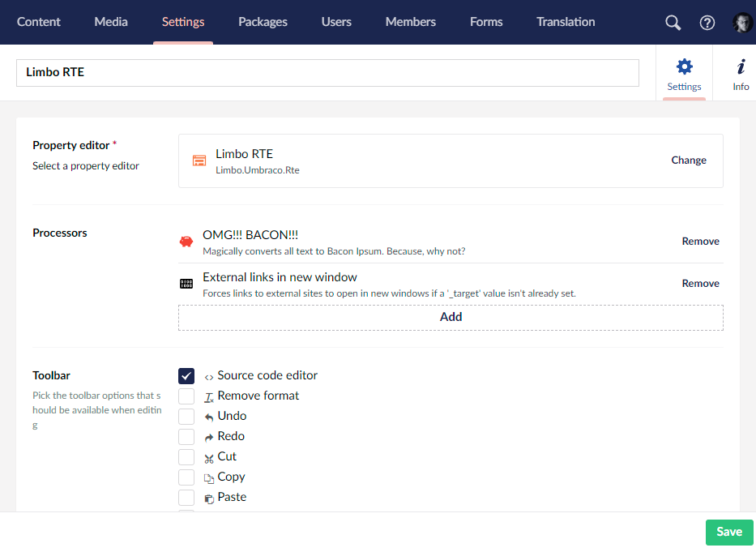Click the 'Forces links to external sites' description
Screen dimensions: 756x552
[x=389, y=293]
